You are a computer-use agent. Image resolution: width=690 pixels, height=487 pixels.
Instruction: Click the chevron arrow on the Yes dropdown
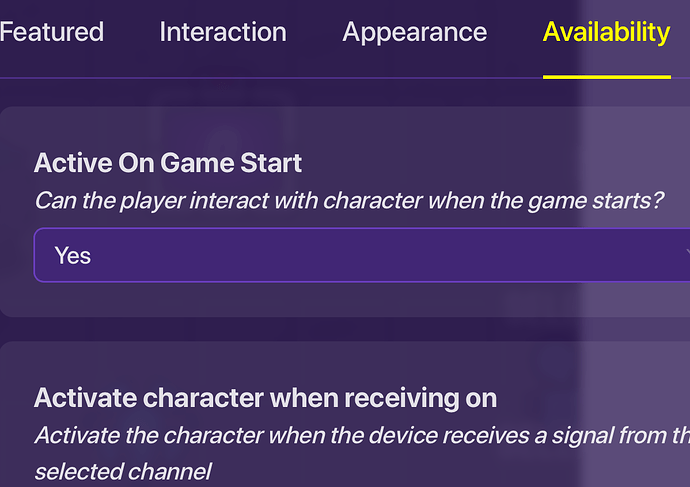point(684,256)
